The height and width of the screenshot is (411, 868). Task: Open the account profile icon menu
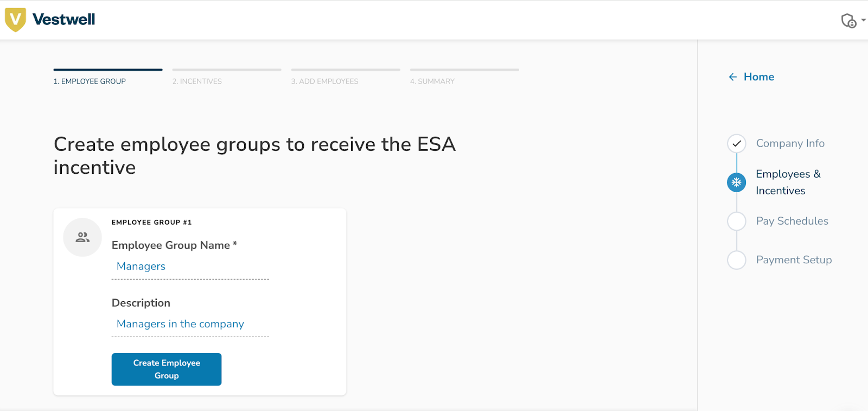pos(848,21)
